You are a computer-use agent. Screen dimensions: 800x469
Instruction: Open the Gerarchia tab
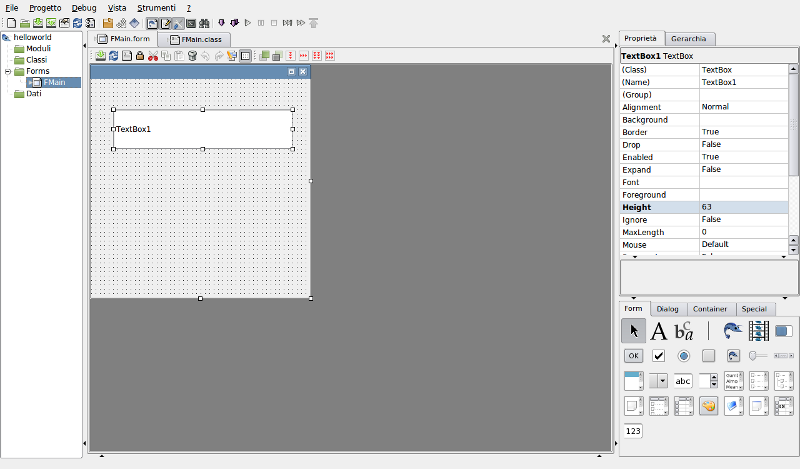point(688,39)
